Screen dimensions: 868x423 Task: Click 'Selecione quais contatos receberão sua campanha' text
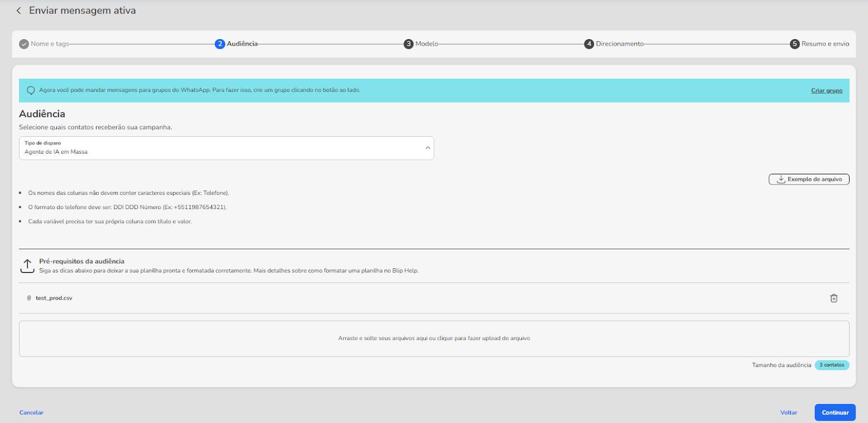[95, 127]
